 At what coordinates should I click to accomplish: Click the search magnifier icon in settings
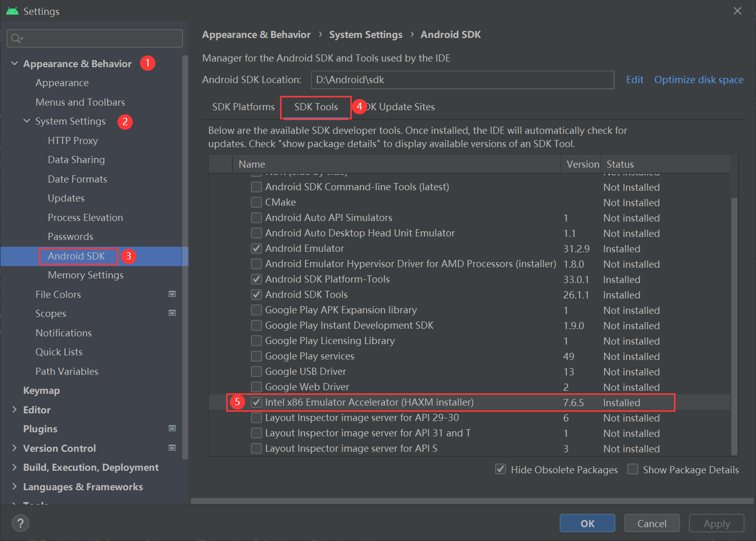pos(16,38)
